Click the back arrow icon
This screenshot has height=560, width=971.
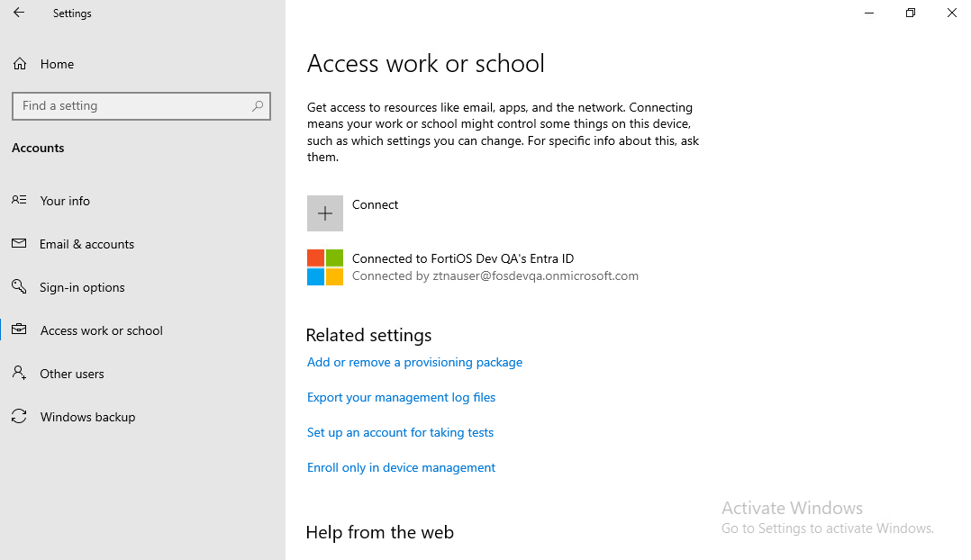[x=19, y=13]
